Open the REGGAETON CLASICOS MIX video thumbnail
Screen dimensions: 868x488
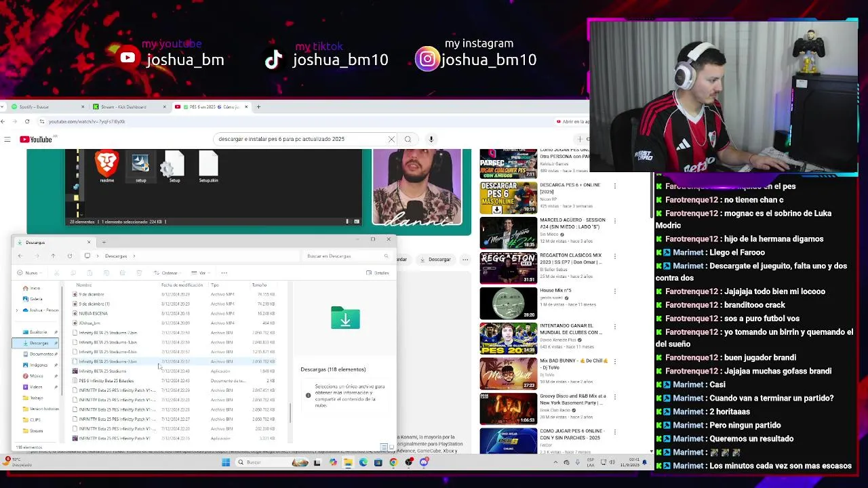[508, 268]
